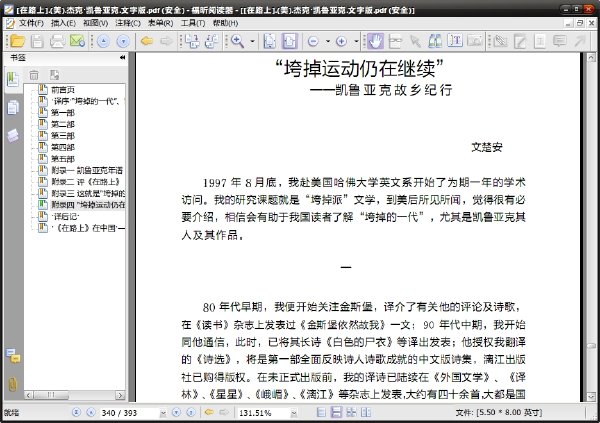Go to next page via down-arrow circle

123,41
